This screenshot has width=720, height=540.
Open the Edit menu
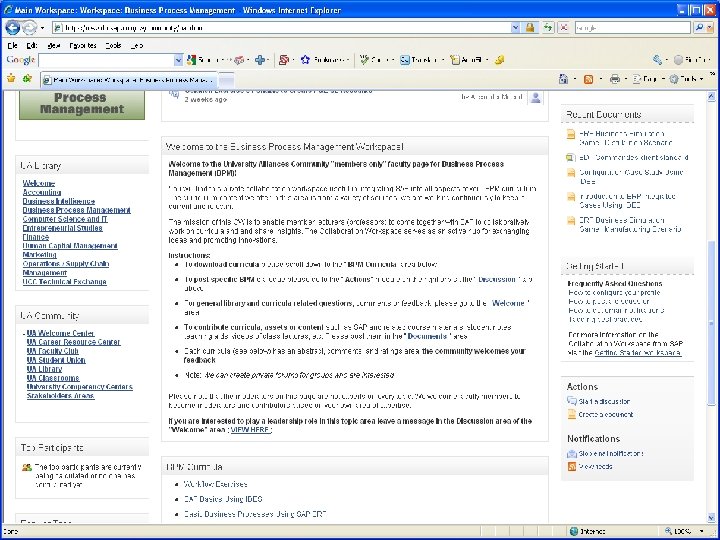(32, 45)
